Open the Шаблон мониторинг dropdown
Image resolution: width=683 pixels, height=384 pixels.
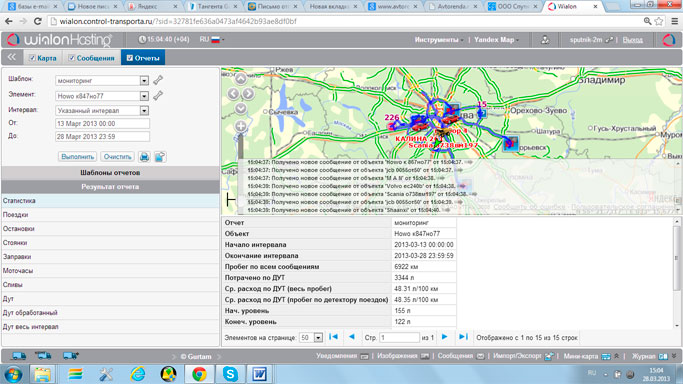point(144,81)
